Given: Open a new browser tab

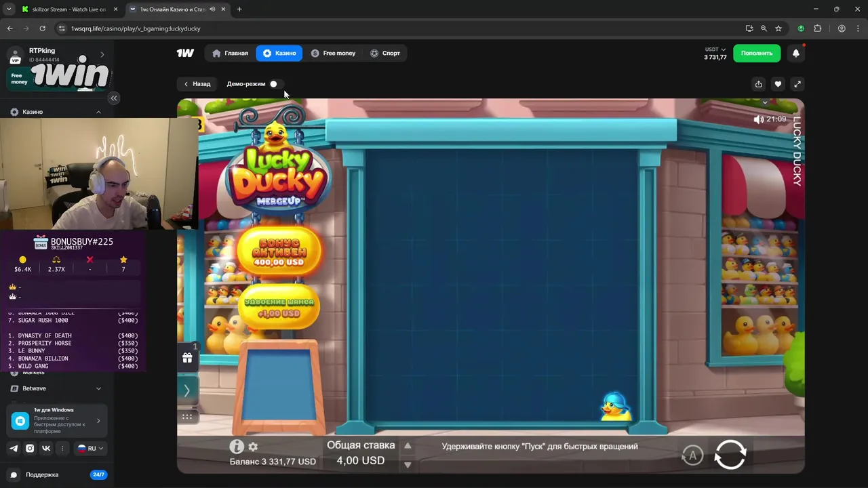Looking at the screenshot, I should coord(239,9).
